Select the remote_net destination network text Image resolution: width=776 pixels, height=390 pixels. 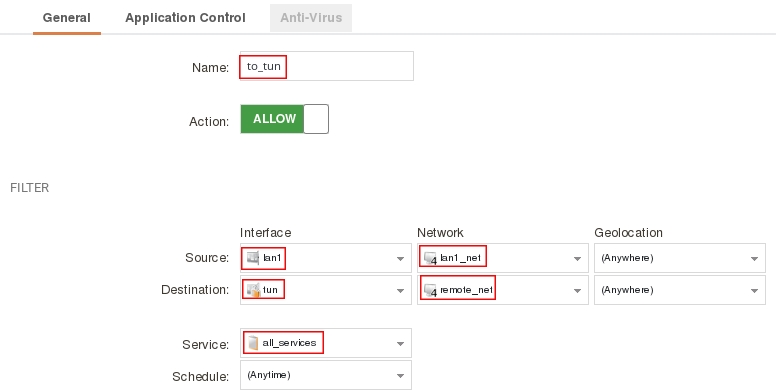pos(466,290)
